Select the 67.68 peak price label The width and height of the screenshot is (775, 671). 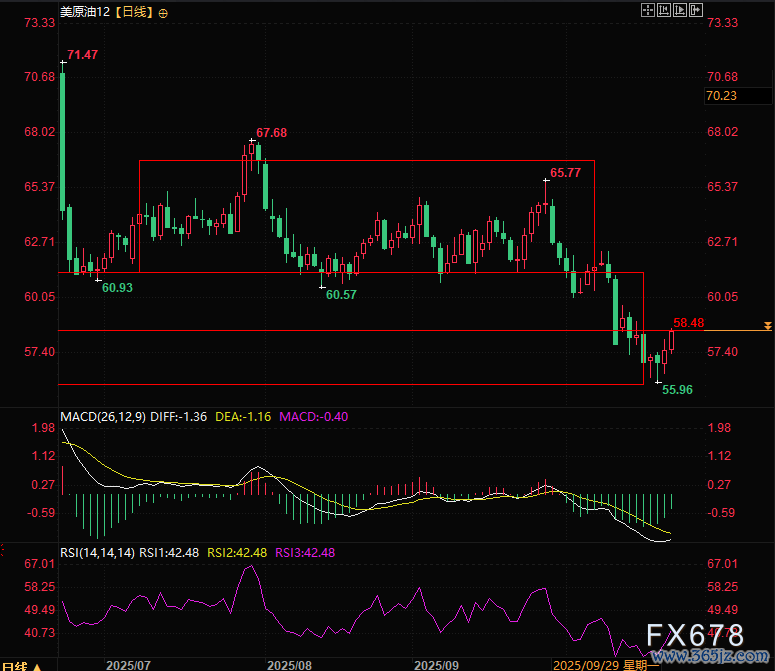(271, 132)
